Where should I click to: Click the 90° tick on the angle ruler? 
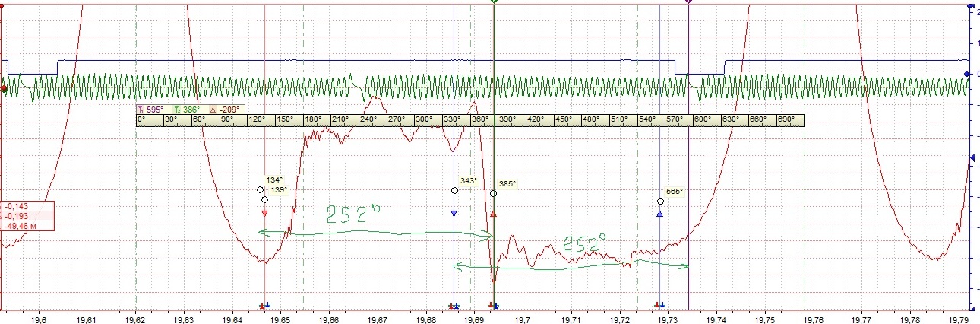point(226,120)
